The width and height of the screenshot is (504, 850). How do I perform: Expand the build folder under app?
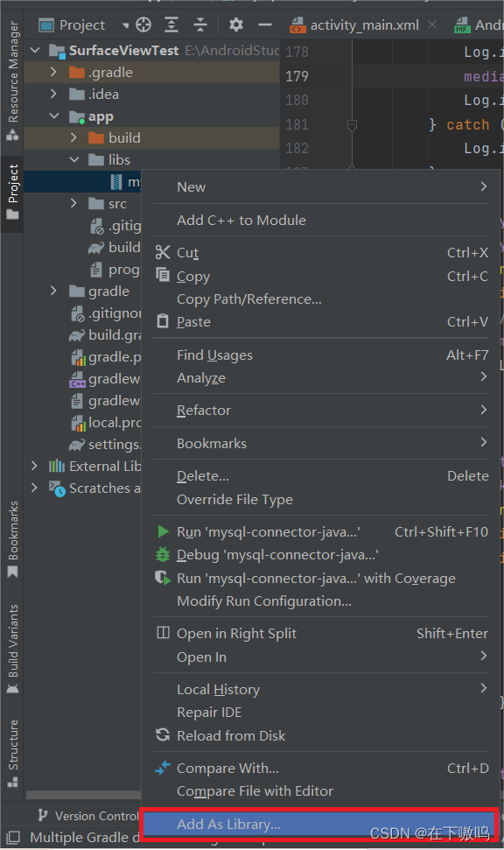(x=73, y=137)
